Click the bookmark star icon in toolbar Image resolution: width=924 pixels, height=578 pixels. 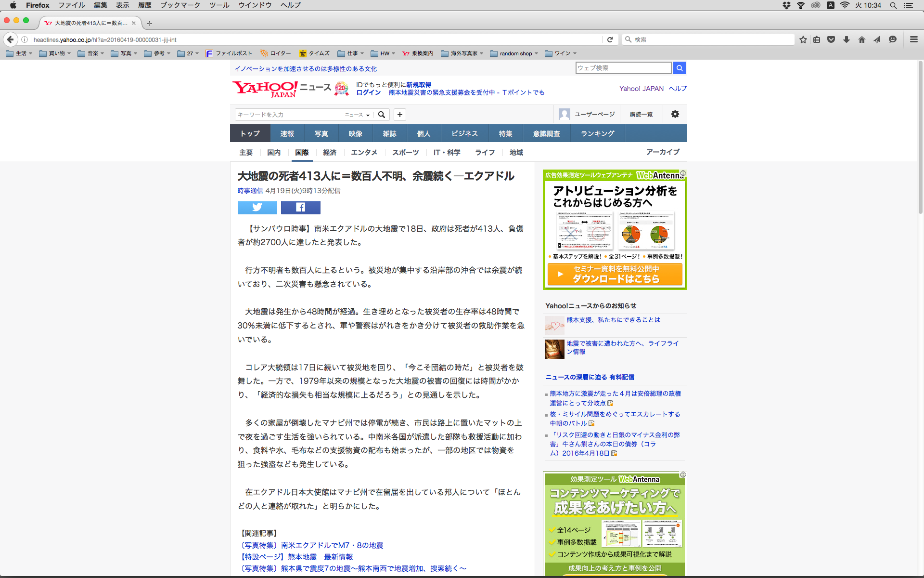(x=803, y=39)
